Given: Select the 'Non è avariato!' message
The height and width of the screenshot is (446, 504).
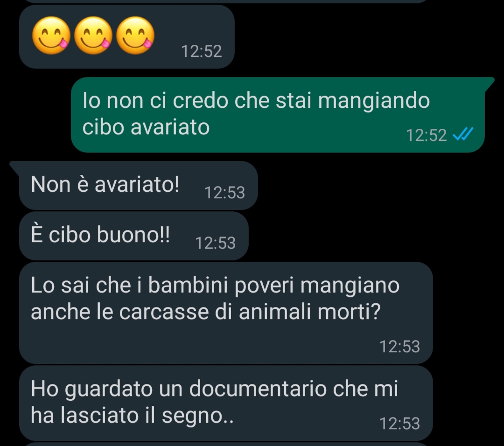Looking at the screenshot, I should (139, 185).
